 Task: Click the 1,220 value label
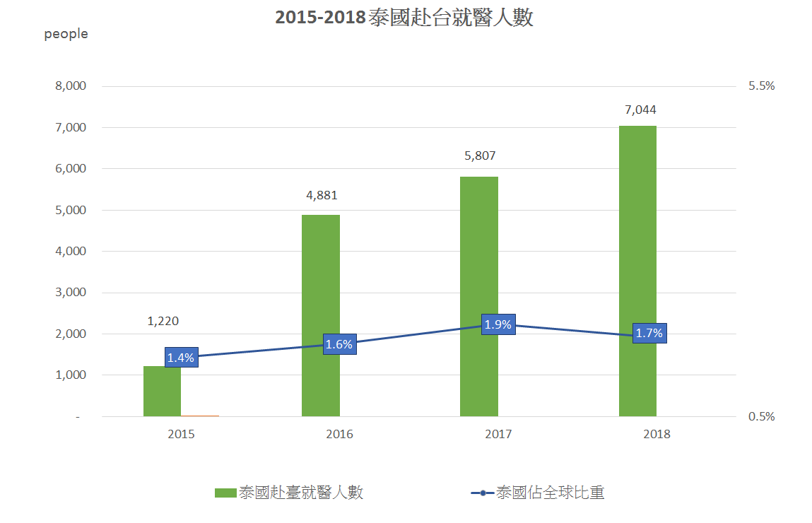pos(163,321)
